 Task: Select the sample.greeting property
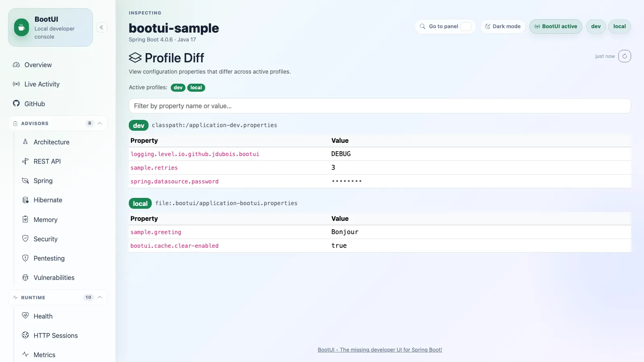coord(156,232)
